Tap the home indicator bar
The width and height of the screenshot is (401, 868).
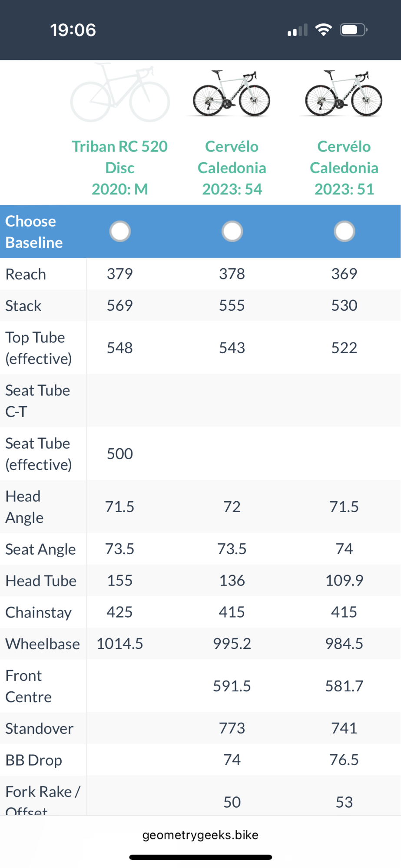point(200,857)
